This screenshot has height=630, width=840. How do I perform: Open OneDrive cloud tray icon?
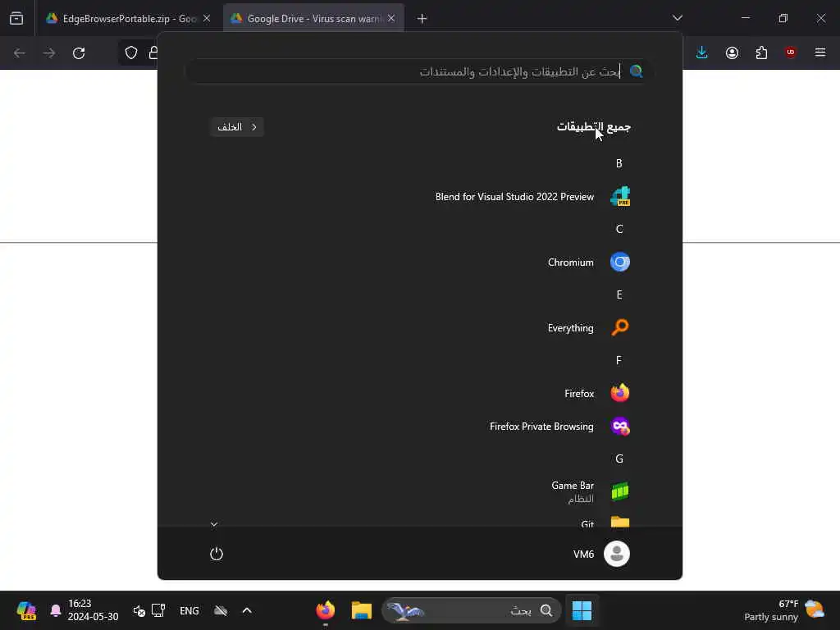click(x=221, y=610)
